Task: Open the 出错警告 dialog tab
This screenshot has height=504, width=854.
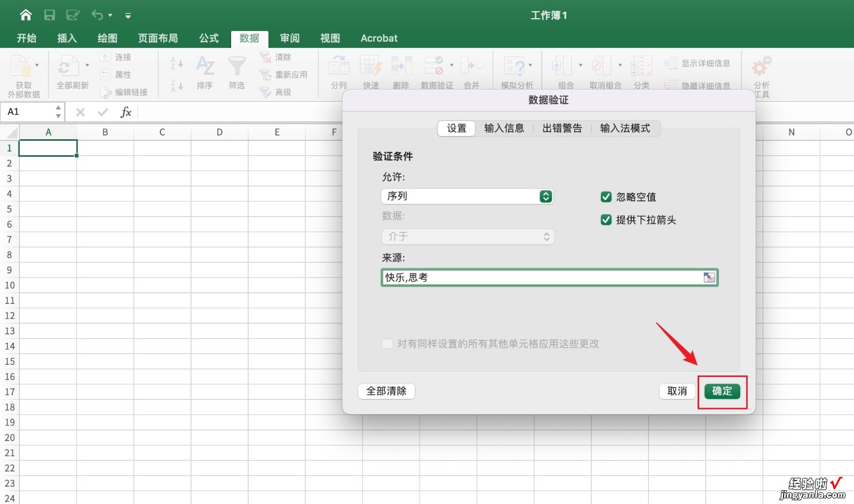Action: point(562,129)
